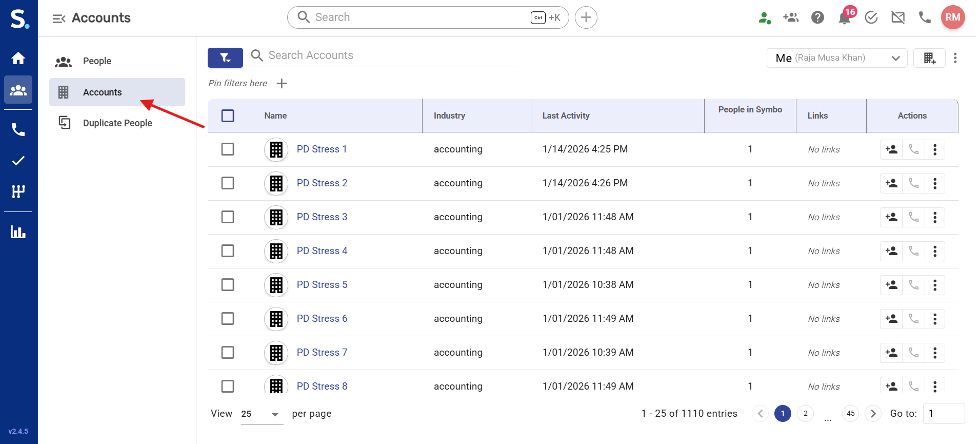This screenshot has width=980, height=444.
Task: Open the PD Stress 2 account link
Action: click(322, 183)
